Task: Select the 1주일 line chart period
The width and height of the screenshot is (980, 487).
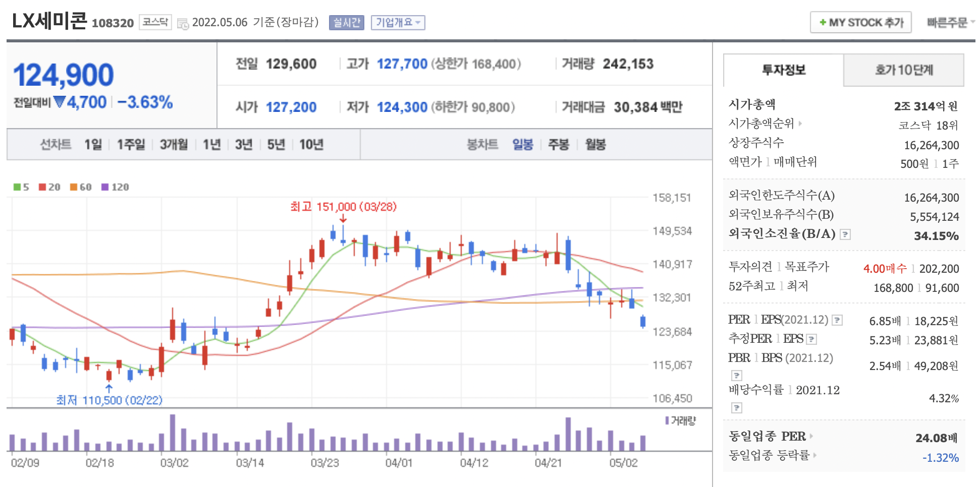Action: pos(131,145)
